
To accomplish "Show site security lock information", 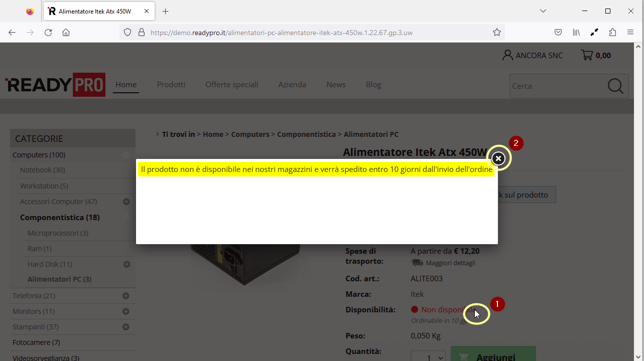I will [141, 32].
